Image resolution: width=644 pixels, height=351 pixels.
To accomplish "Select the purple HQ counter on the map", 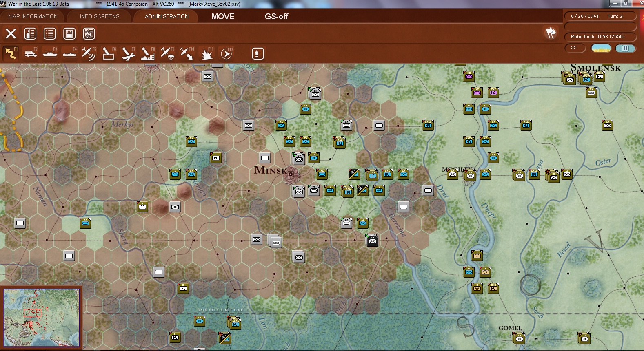I will 493,93.
